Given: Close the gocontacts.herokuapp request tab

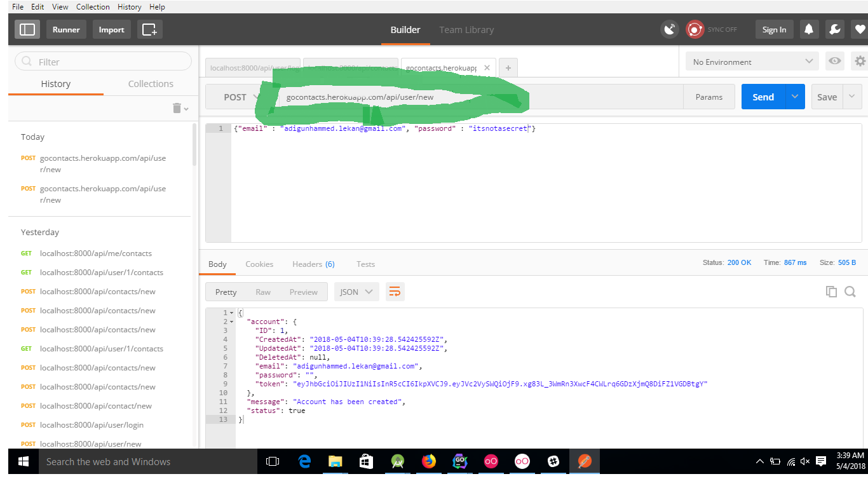Looking at the screenshot, I should point(487,67).
